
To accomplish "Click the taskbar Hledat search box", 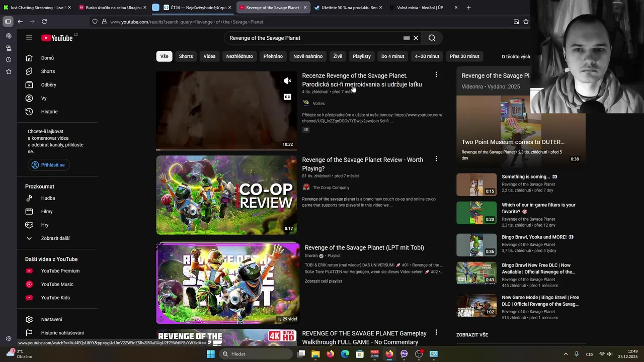I will pos(257,354).
